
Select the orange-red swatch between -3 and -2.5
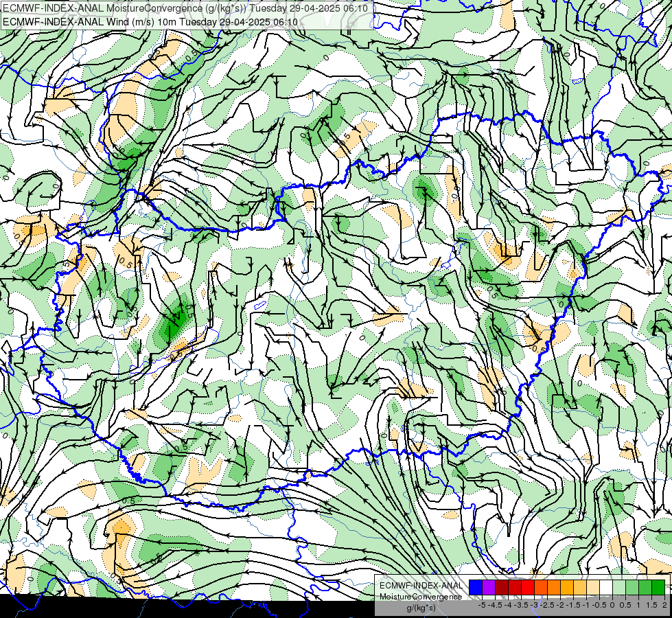(541, 588)
